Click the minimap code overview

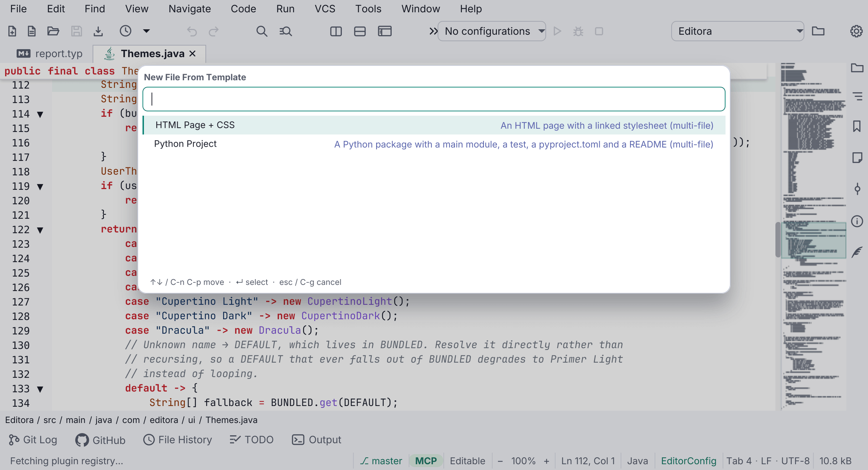point(814,237)
